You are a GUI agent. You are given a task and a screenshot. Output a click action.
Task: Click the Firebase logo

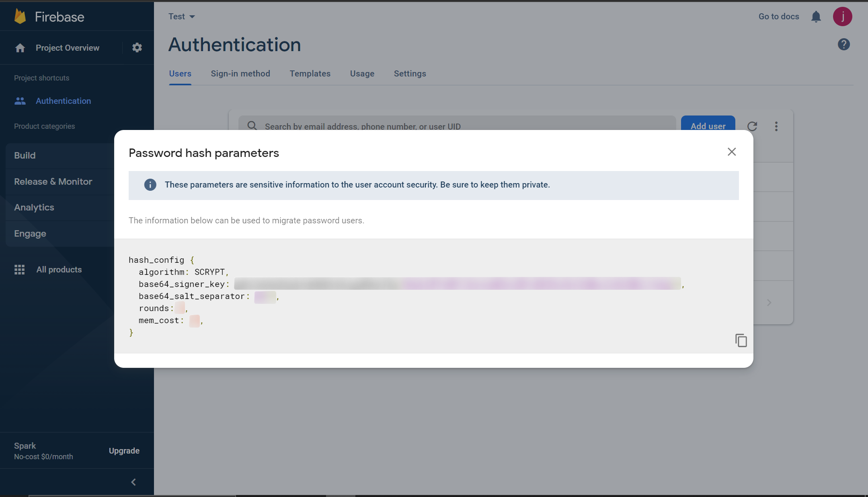pyautogui.click(x=48, y=16)
